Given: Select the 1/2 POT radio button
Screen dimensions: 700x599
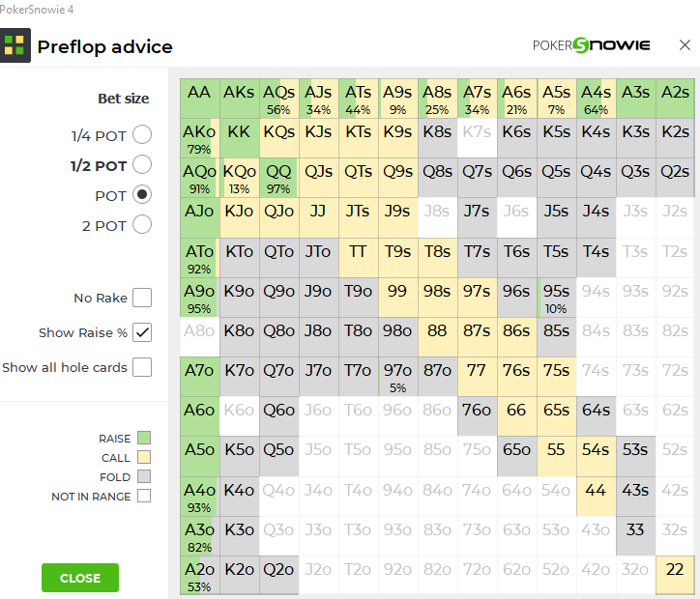Looking at the screenshot, I should tap(142, 164).
